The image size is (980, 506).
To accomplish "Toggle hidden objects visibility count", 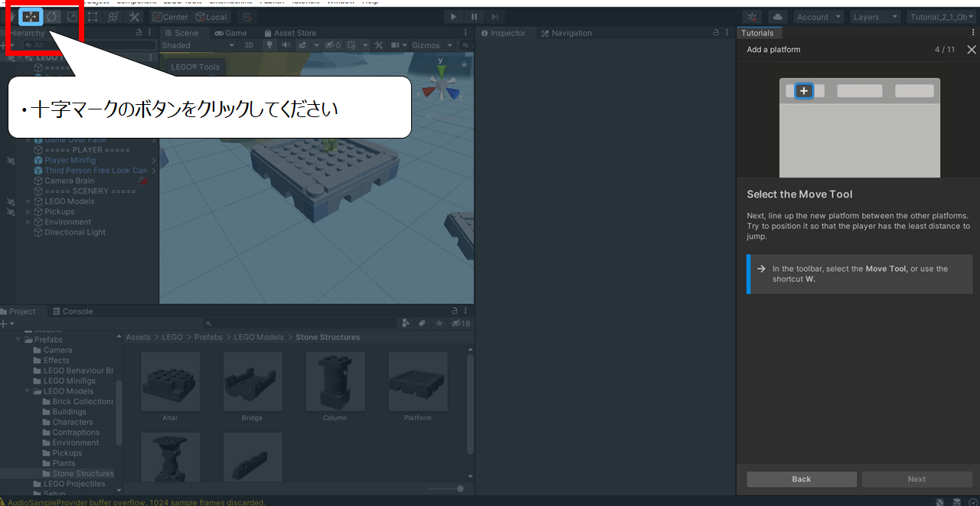I will click(x=332, y=45).
